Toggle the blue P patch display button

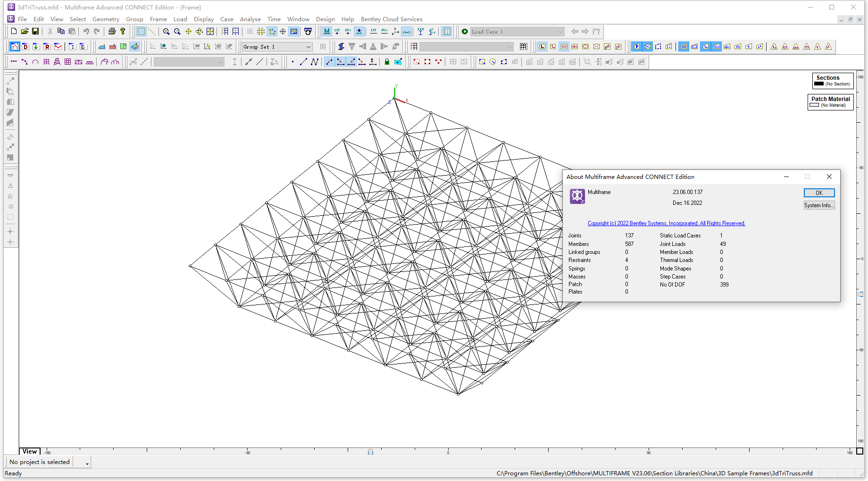636,47
